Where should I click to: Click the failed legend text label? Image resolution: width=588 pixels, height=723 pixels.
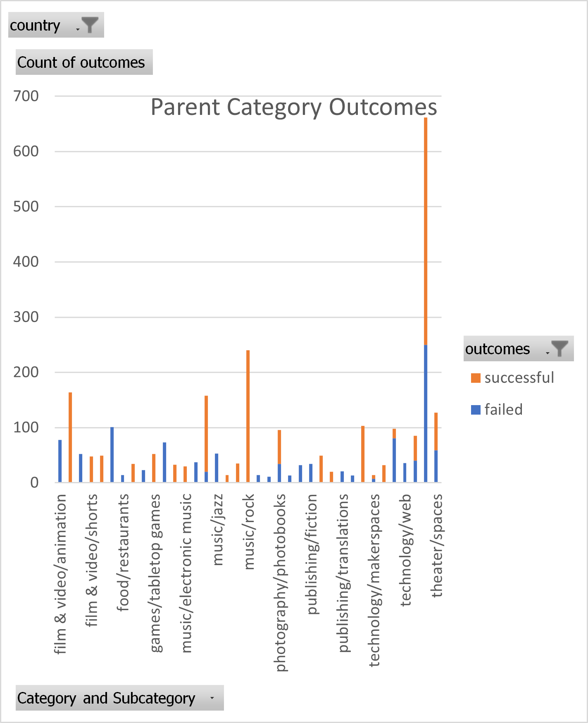(504, 409)
